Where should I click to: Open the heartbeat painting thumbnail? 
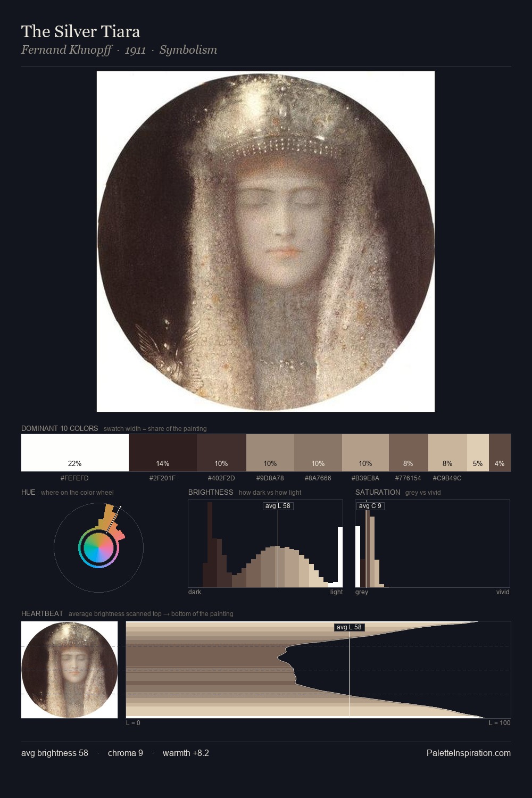(69, 670)
